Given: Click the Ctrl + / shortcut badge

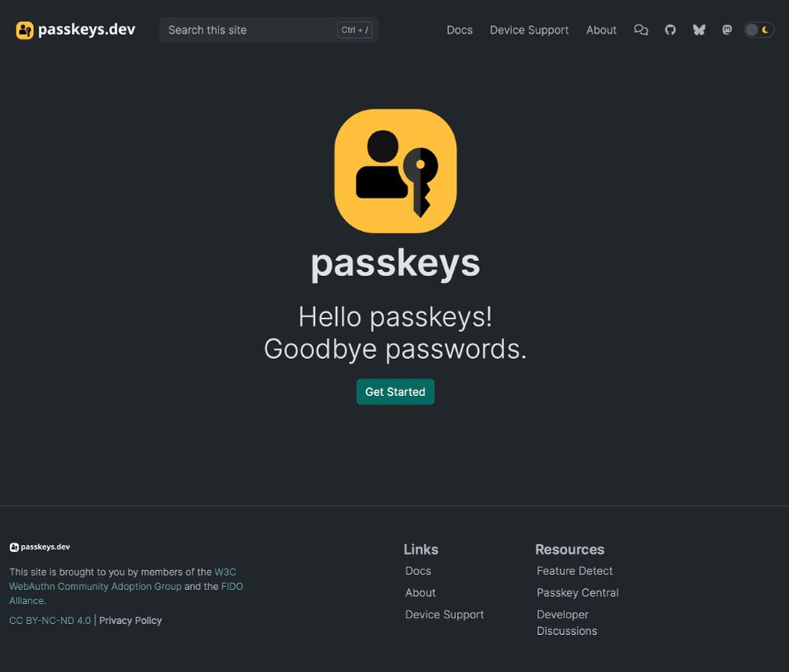Looking at the screenshot, I should [x=355, y=30].
